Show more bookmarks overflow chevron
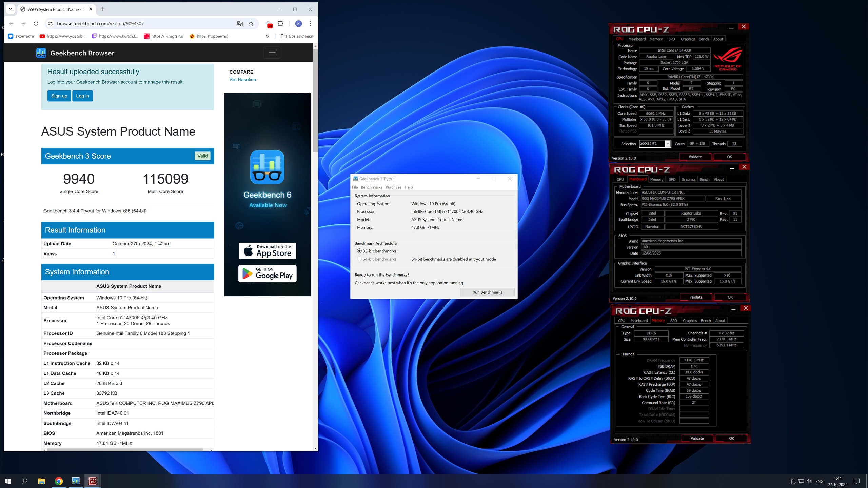 click(x=267, y=36)
